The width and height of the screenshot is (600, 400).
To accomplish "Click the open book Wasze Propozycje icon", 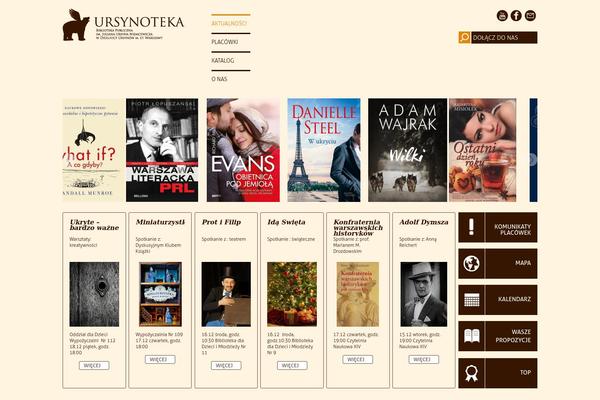I will 471,336.
